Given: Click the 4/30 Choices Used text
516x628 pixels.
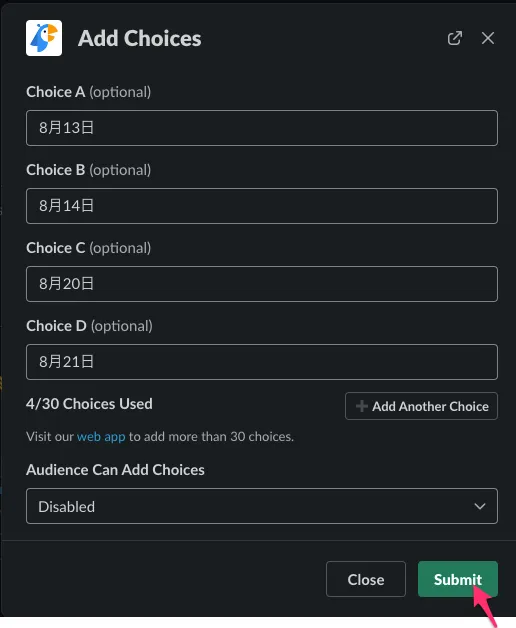Looking at the screenshot, I should tap(89, 404).
